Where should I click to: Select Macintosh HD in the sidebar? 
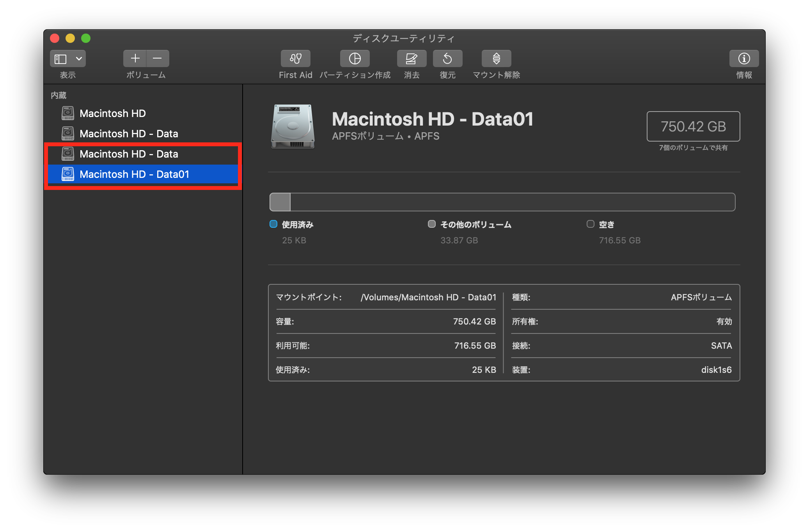tap(112, 113)
